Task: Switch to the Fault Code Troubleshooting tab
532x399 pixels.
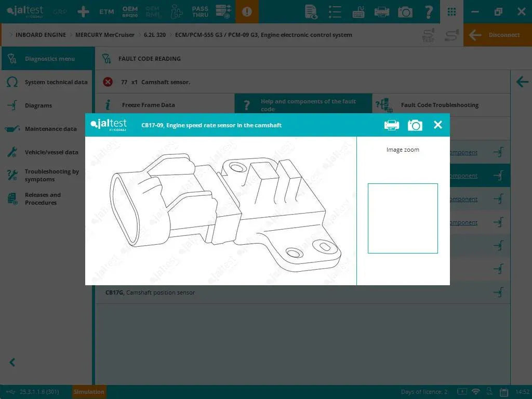Action: coord(440,104)
